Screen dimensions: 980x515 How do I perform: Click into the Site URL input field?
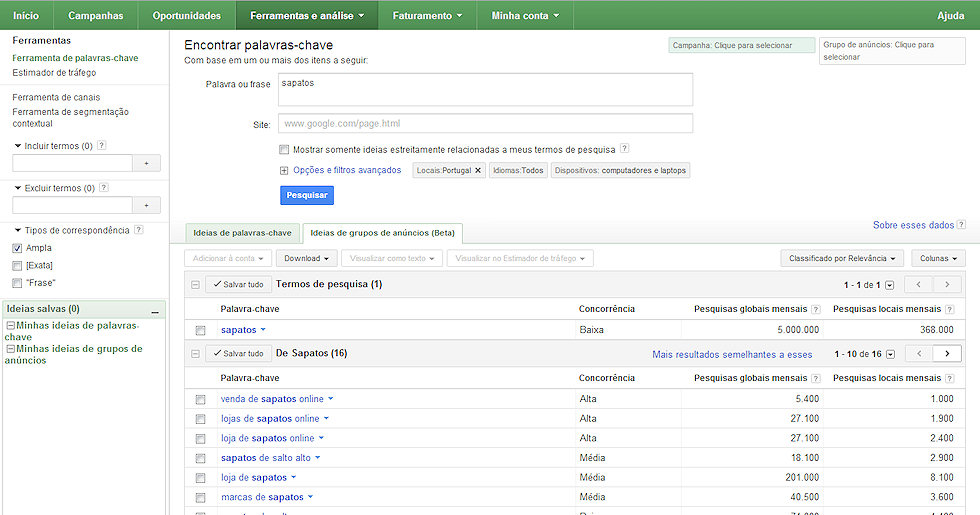[485, 124]
